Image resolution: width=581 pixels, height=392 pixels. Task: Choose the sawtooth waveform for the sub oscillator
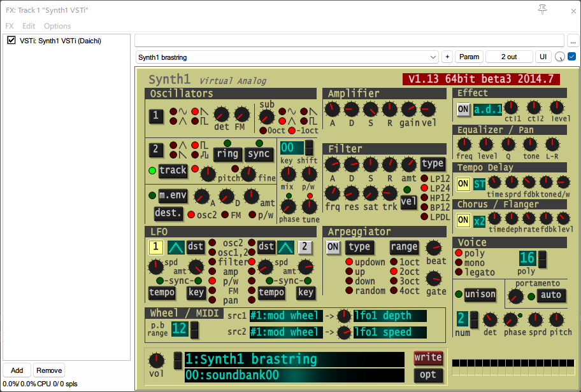point(305,111)
